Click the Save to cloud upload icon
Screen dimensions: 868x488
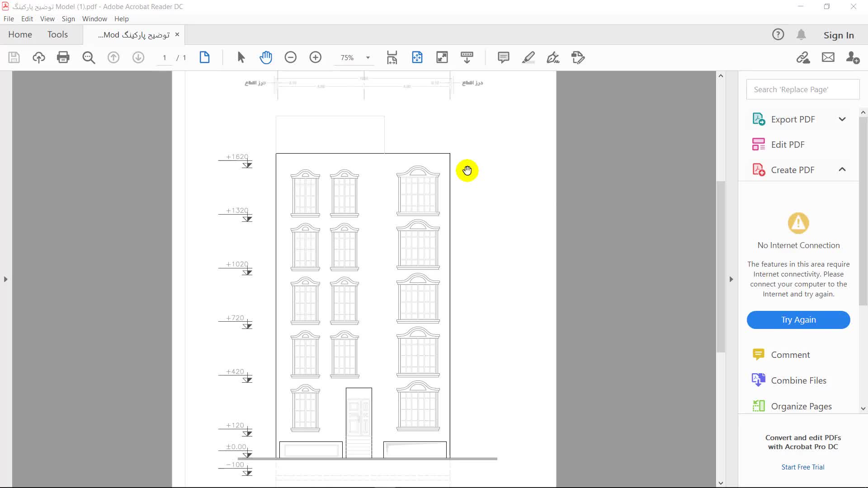coord(39,57)
